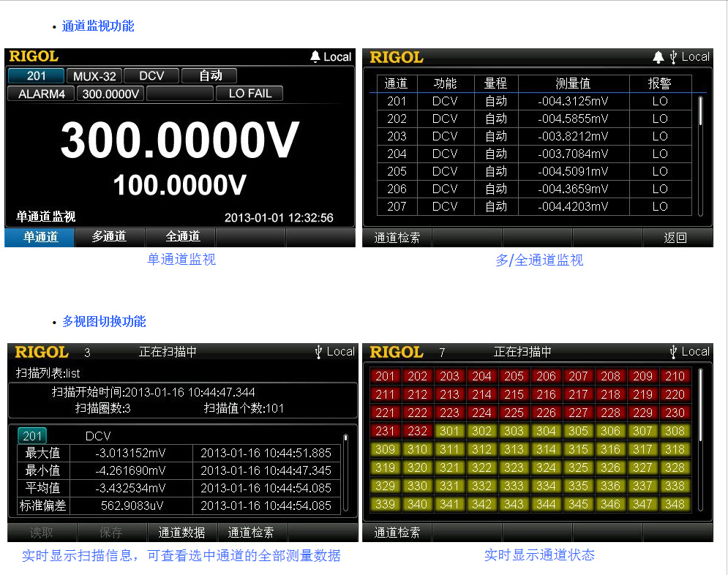
Task: Click the DCV function indicator
Action: click(x=150, y=75)
